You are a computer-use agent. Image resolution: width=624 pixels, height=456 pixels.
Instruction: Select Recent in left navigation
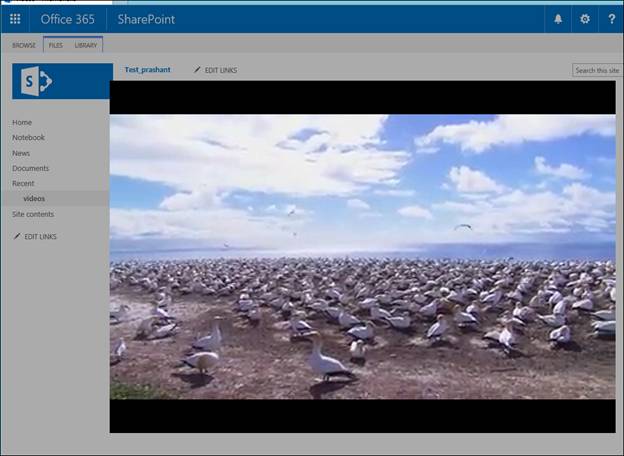[23, 183]
